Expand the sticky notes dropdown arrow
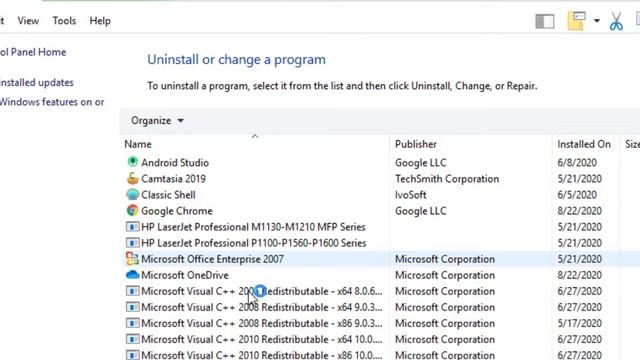The image size is (640, 360). coord(597,20)
